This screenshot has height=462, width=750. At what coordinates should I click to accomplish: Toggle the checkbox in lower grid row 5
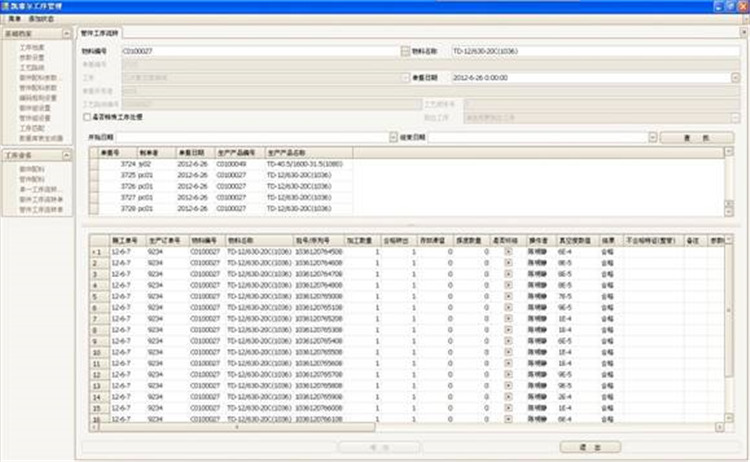(x=507, y=296)
